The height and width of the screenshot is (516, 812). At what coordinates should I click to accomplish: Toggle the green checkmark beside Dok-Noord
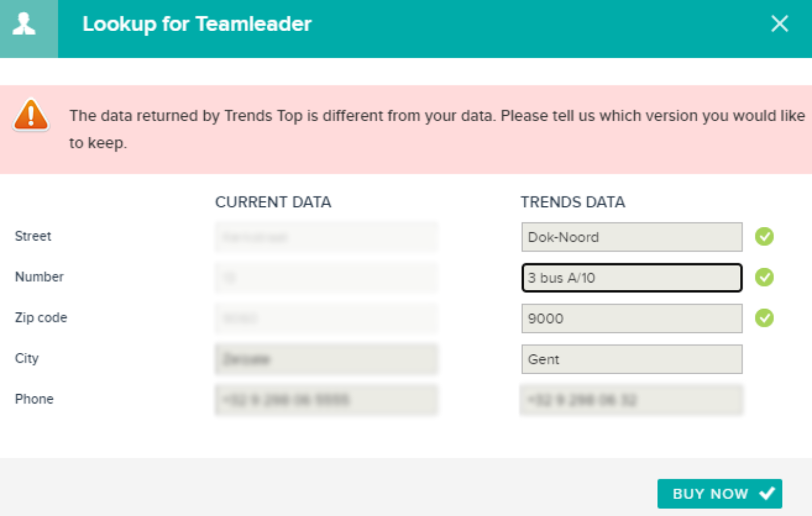click(x=764, y=236)
